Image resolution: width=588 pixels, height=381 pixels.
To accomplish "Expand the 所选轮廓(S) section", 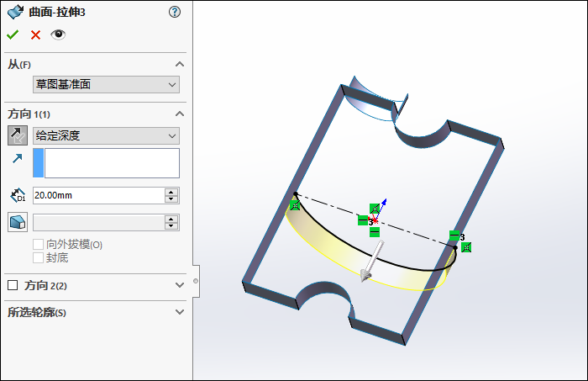I will 180,312.
